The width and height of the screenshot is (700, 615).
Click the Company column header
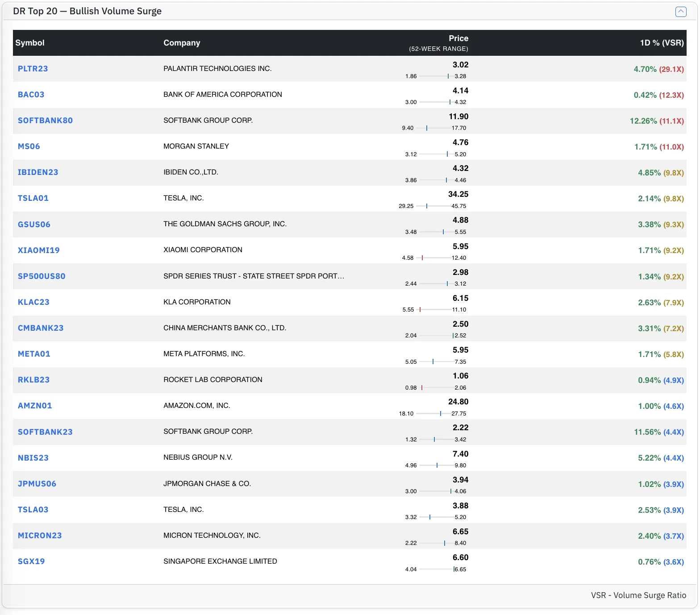(182, 43)
